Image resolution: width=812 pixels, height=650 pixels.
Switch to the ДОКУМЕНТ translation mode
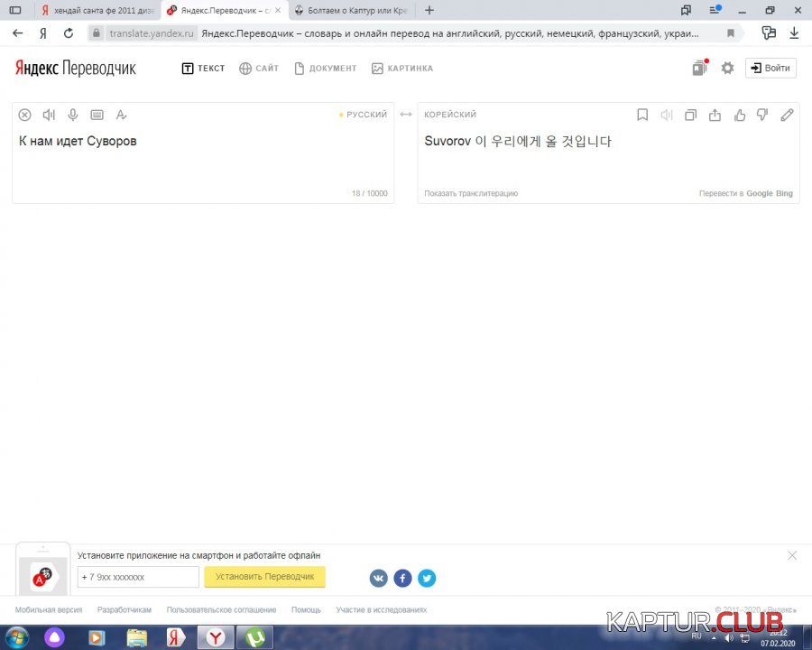[x=326, y=69]
